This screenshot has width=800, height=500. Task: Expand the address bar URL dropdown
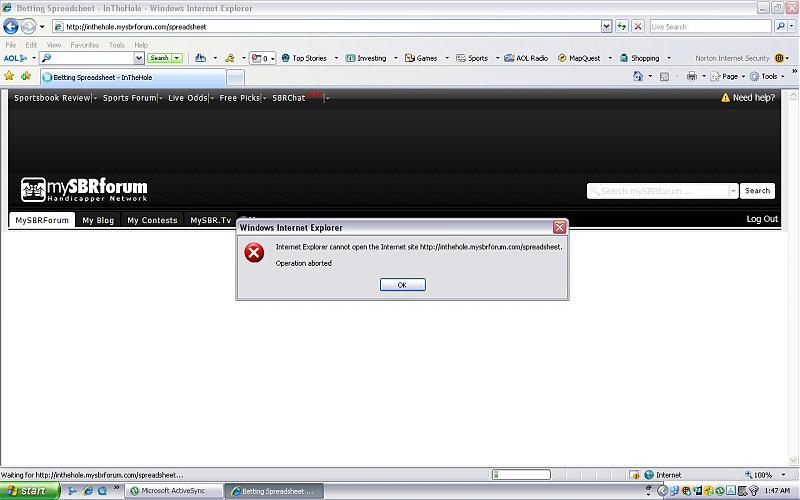coord(606,27)
